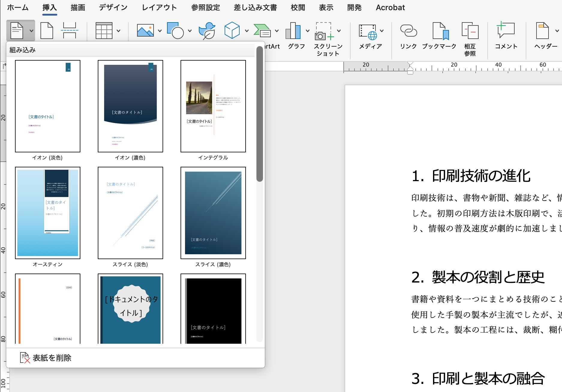Click the SmartArt icon
This screenshot has height=392, width=562.
coord(262,31)
